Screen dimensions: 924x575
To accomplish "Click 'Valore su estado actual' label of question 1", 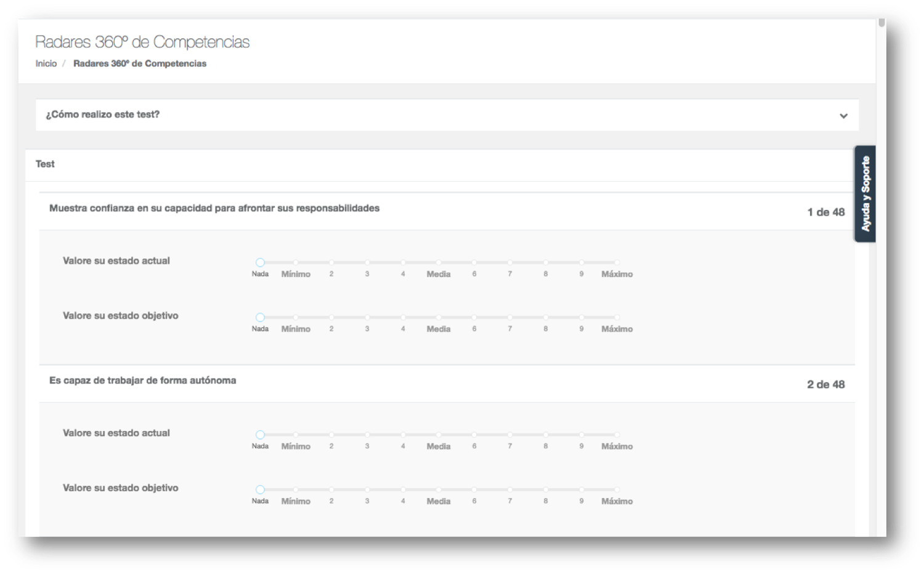I will [x=116, y=260].
